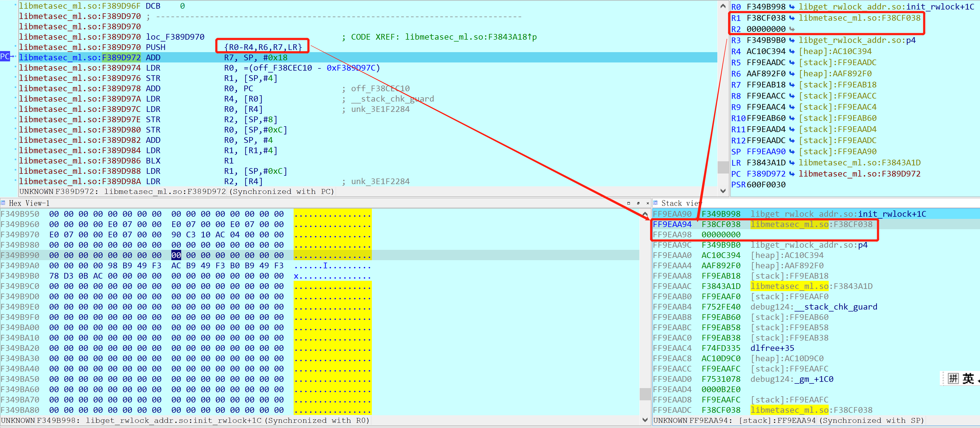Click hex view scrollbar up arrow
The height and width of the screenshot is (428, 980).
point(645,214)
